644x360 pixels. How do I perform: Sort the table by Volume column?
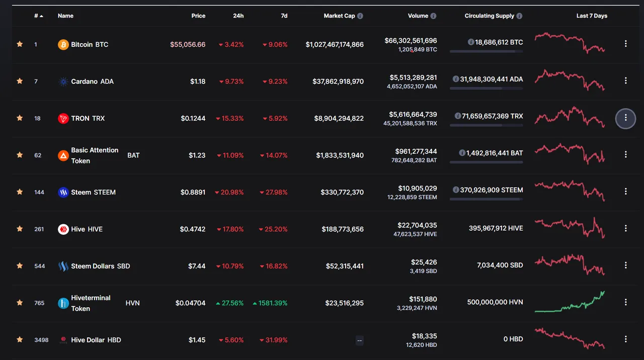click(418, 16)
